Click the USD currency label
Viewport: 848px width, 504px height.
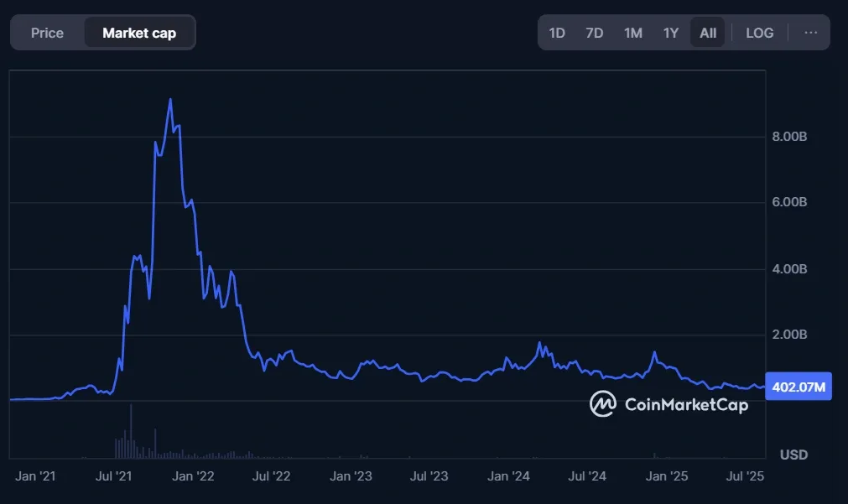(793, 455)
